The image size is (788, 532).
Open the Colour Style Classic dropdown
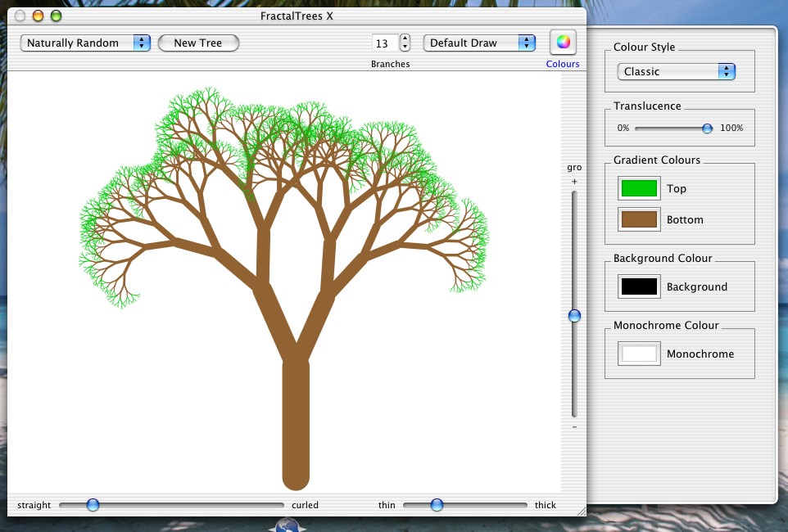676,71
